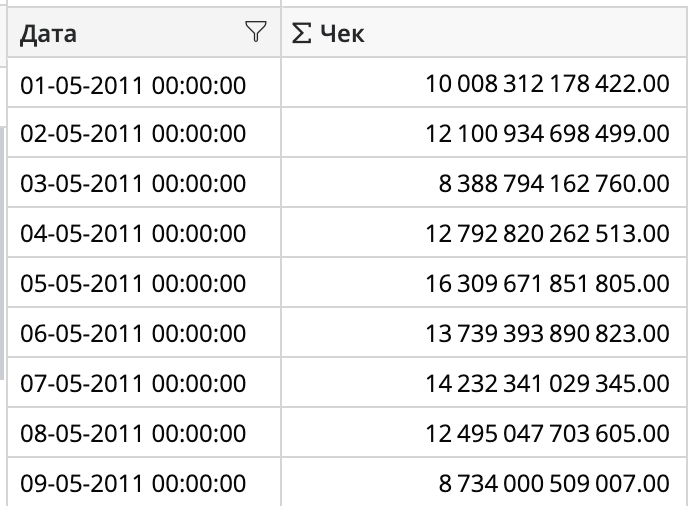Click value 8 734 000 509 007.00

click(x=554, y=484)
